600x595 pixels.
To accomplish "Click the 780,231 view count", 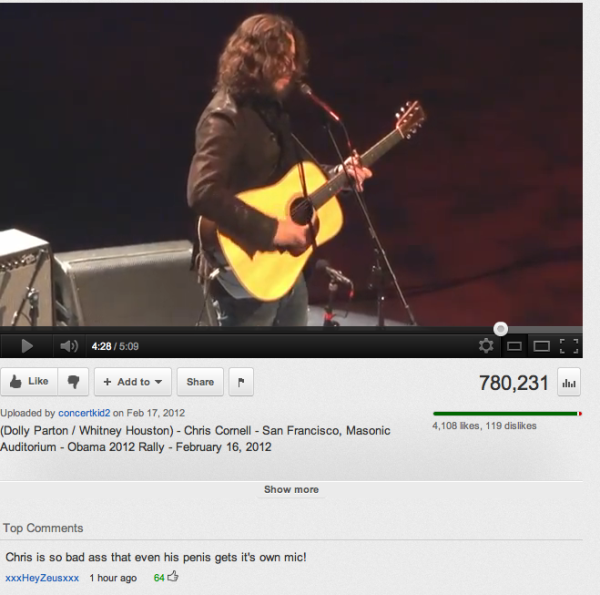I will 514,383.
